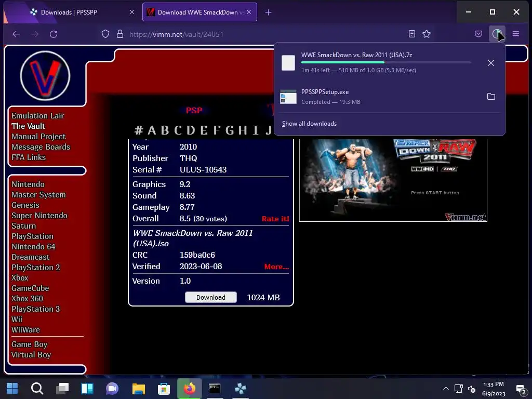Open the notifications center icon

point(521,389)
